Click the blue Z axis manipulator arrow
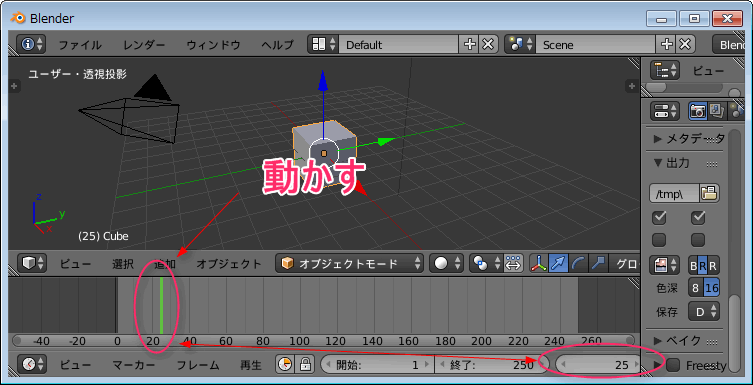 pyautogui.click(x=323, y=80)
